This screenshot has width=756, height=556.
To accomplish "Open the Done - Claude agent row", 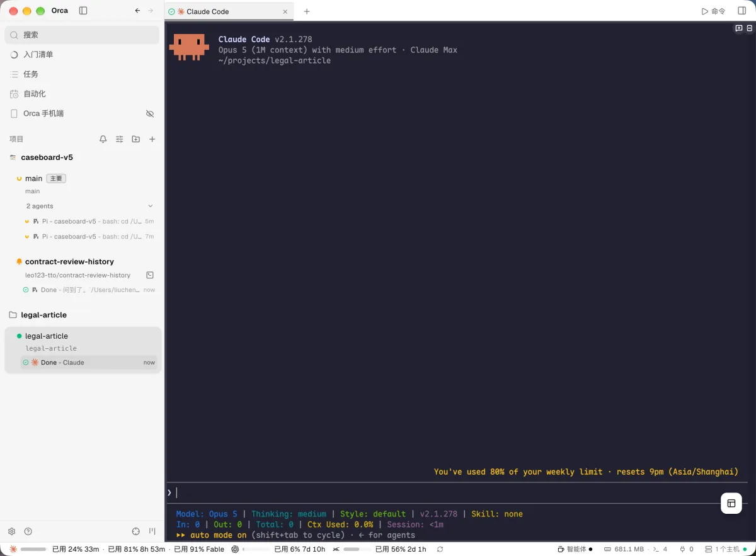I will (88, 362).
